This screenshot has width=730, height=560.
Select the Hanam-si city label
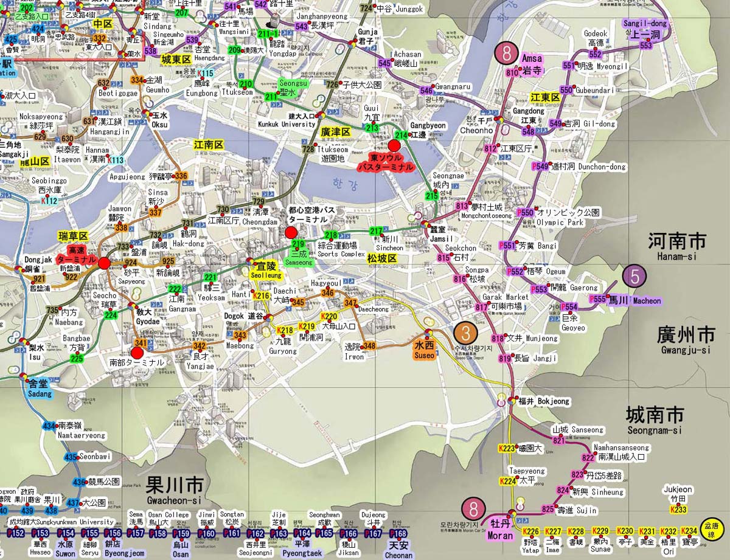click(x=676, y=246)
